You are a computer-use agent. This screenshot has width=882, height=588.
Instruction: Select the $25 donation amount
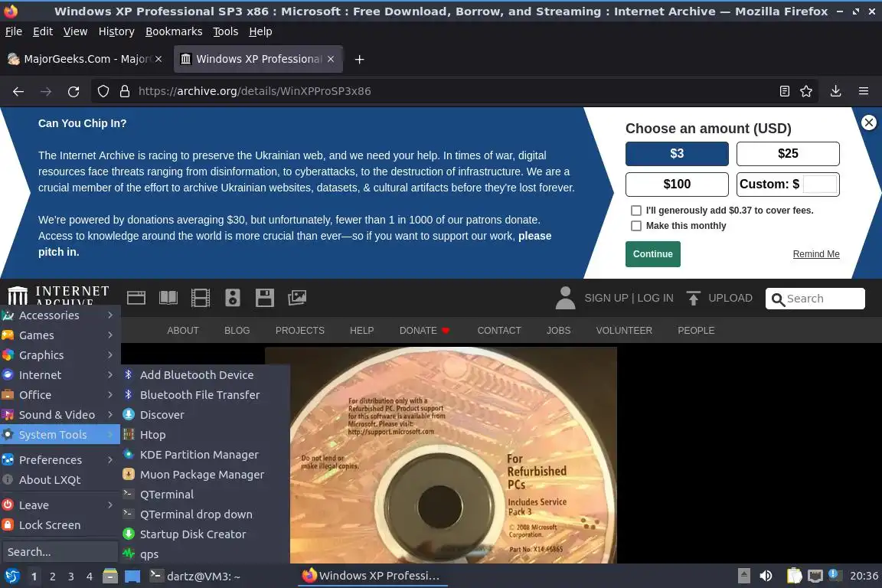788,154
